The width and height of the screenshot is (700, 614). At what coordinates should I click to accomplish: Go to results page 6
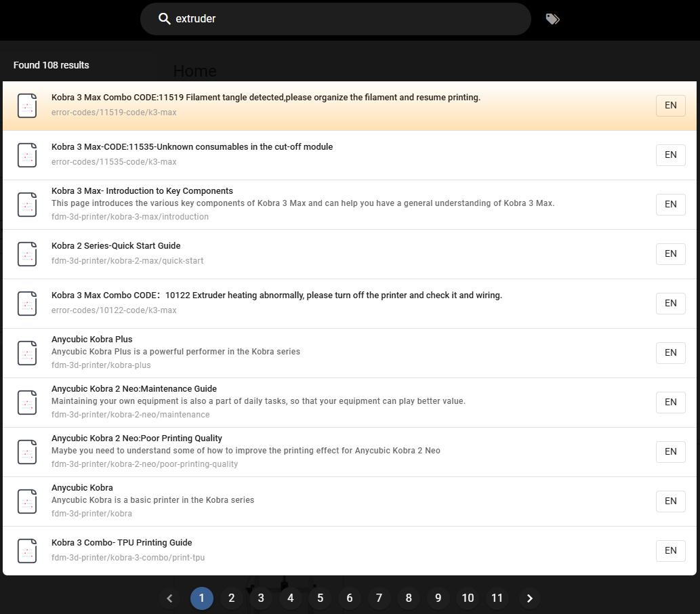[350, 598]
